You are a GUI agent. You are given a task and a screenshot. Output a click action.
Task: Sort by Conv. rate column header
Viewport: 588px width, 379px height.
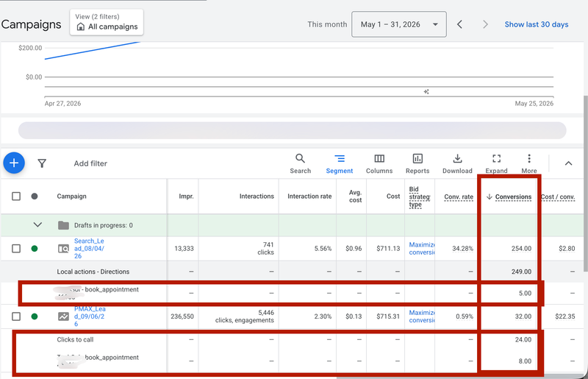point(459,196)
